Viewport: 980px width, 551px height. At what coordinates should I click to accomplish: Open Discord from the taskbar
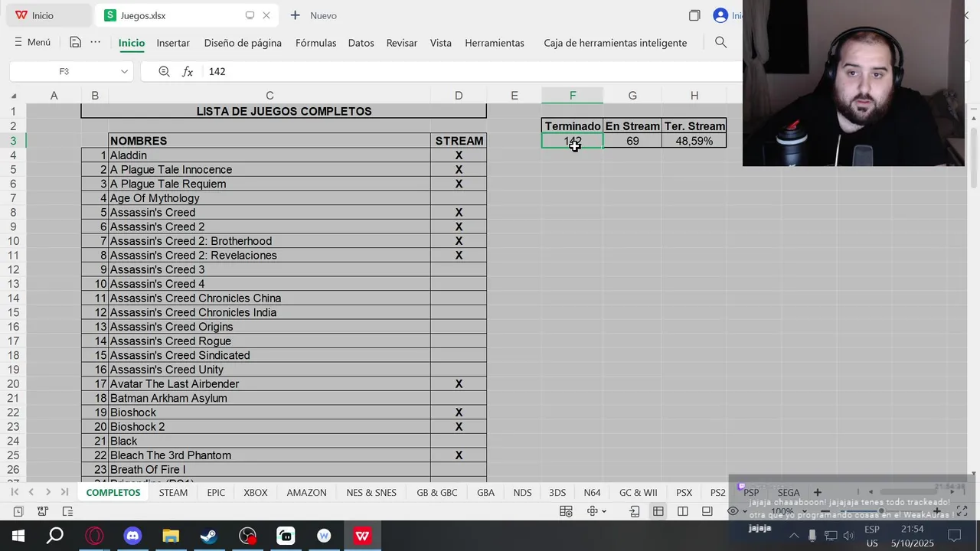pos(132,536)
